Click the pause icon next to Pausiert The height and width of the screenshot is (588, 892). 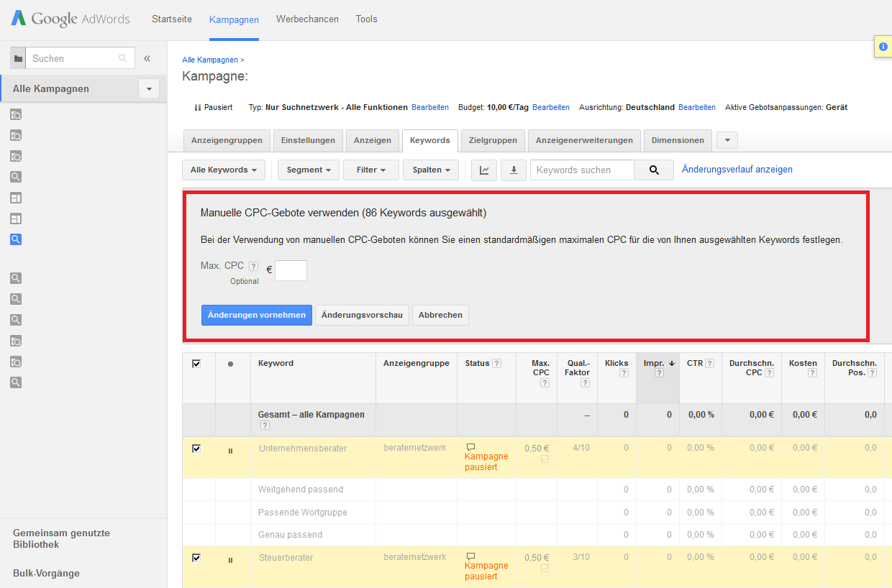point(198,107)
